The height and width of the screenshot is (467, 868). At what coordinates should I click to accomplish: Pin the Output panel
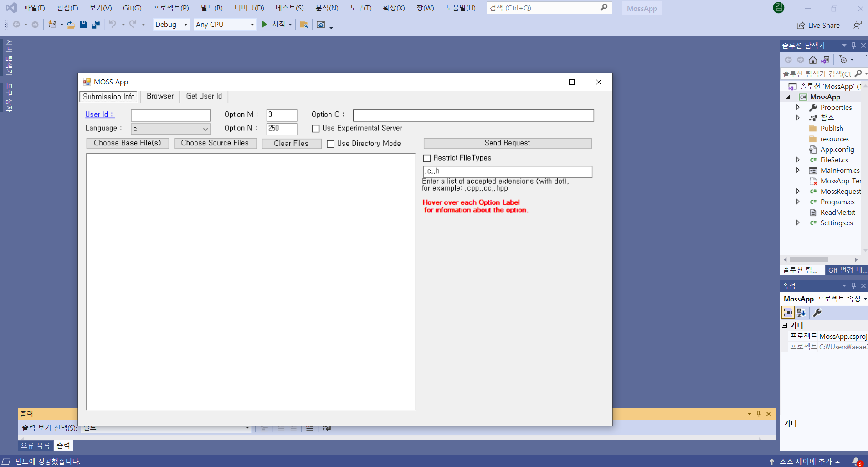pos(759,414)
